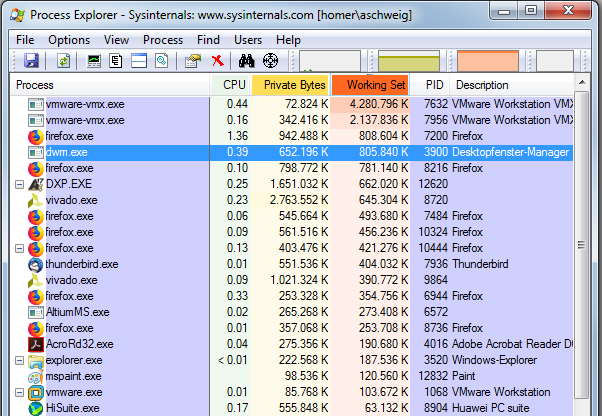Sort by the Process column header
Viewport: 602px width, 416px height.
pos(111,85)
